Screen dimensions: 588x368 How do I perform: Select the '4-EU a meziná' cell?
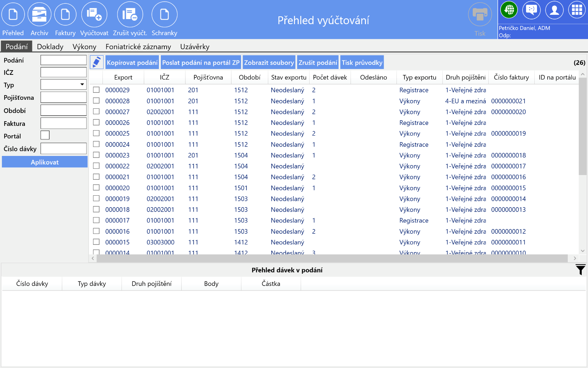point(465,101)
